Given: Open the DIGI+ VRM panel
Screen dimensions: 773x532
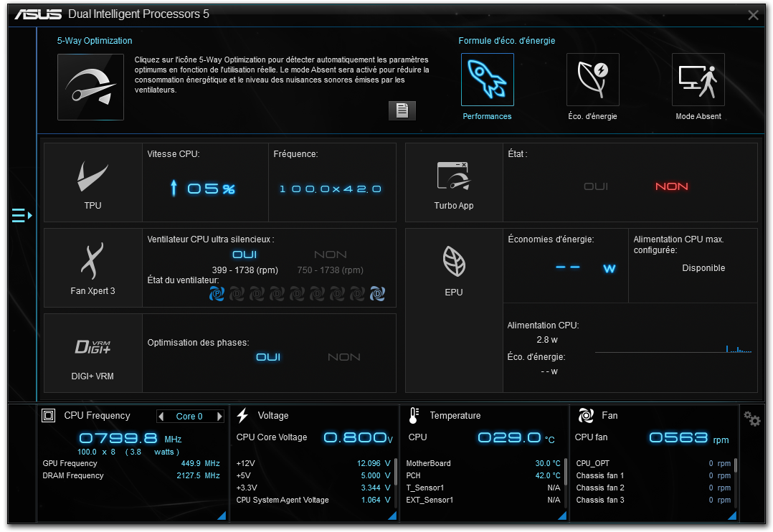Looking at the screenshot, I should pyautogui.click(x=93, y=353).
